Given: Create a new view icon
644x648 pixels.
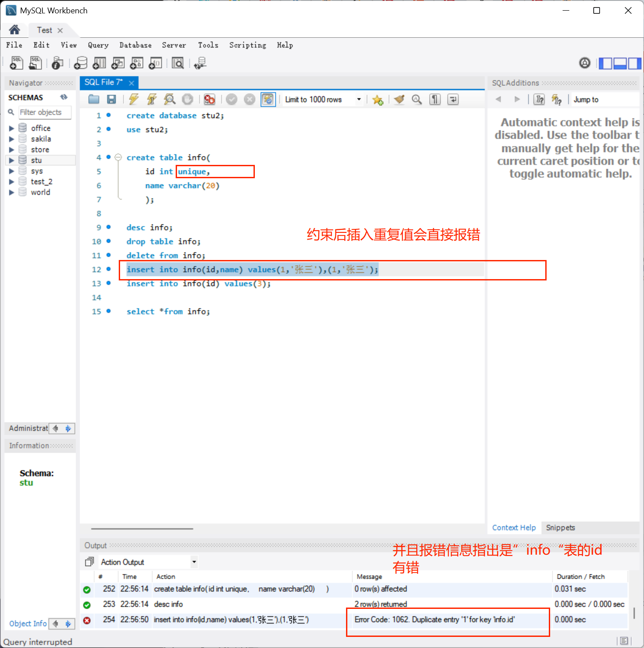Looking at the screenshot, I should tap(118, 63).
